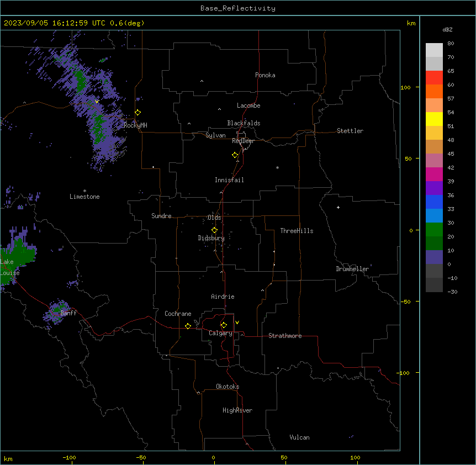Screen dimensions: 476x465
Task: Click the Ponoka city label
Action: tap(265, 75)
